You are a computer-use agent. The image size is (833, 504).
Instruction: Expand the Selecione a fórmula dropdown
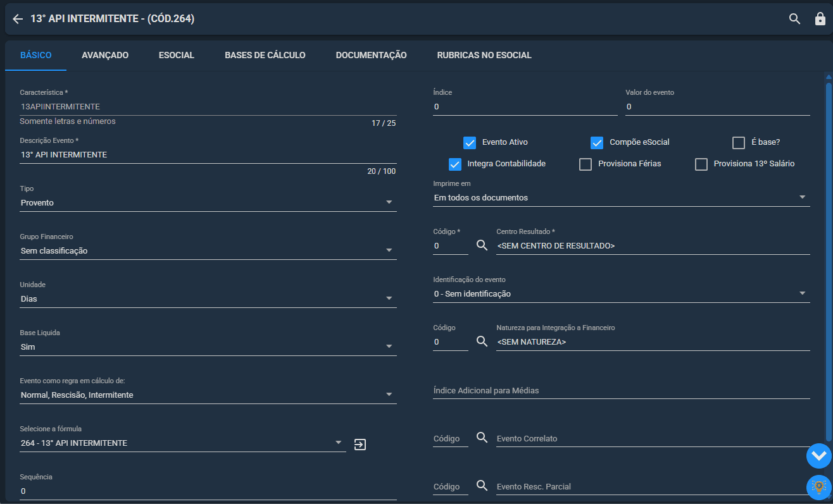(x=183, y=443)
